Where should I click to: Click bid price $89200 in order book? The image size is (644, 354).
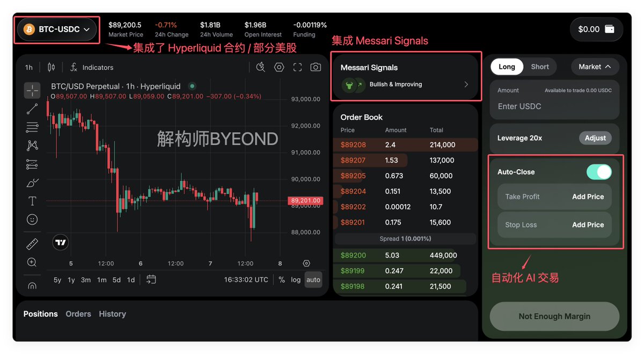pyautogui.click(x=353, y=255)
